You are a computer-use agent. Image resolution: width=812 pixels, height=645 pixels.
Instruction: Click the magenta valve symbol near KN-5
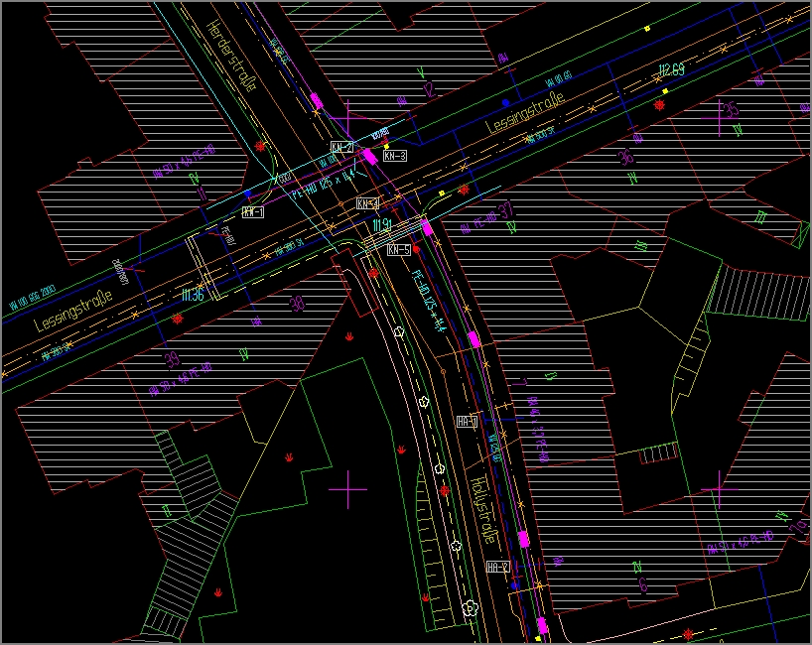[428, 227]
